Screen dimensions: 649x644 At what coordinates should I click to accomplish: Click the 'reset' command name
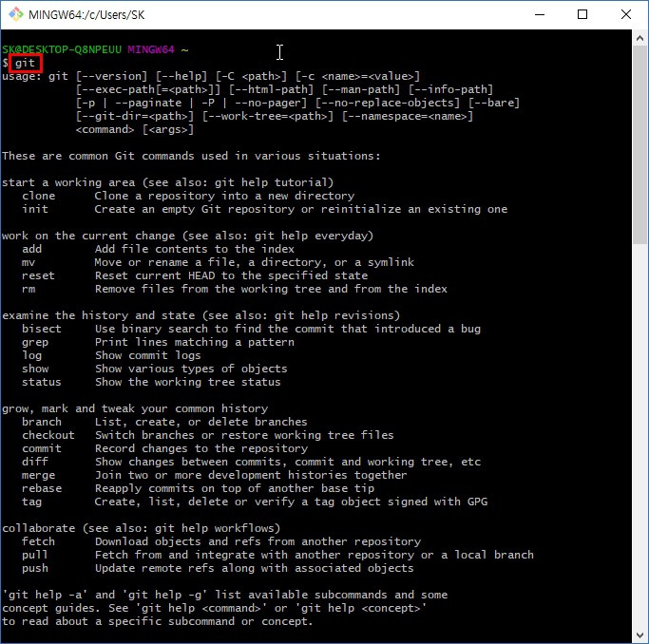click(x=39, y=275)
